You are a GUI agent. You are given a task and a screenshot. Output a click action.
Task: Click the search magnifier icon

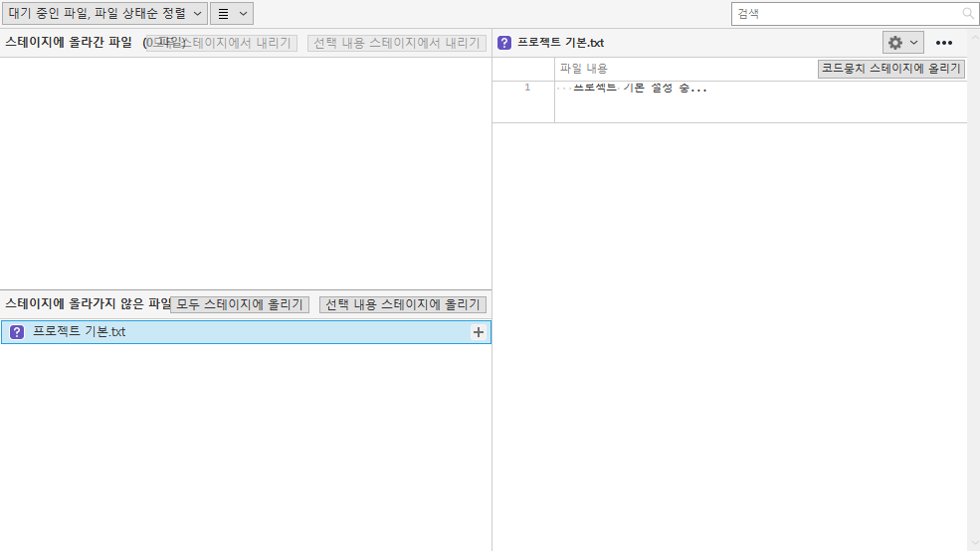pos(968,14)
